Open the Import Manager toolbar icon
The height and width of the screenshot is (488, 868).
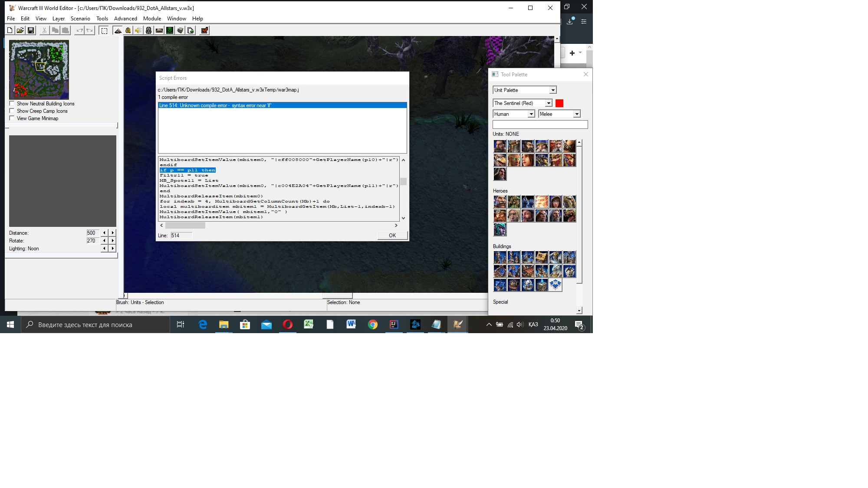pyautogui.click(x=191, y=30)
